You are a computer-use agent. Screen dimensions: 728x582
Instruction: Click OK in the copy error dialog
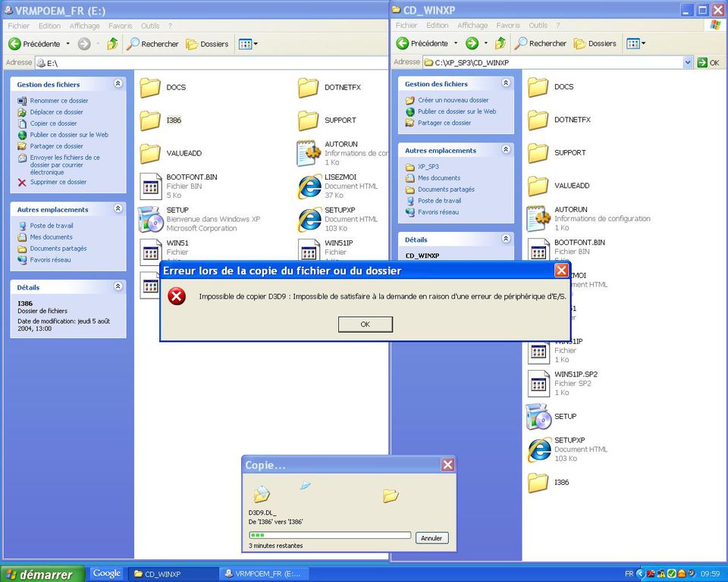coord(365,324)
